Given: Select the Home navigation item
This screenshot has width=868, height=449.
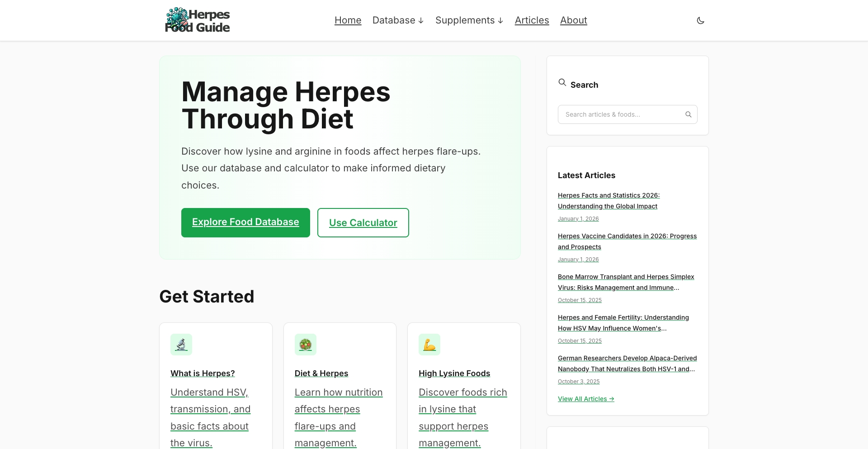Looking at the screenshot, I should pos(348,20).
